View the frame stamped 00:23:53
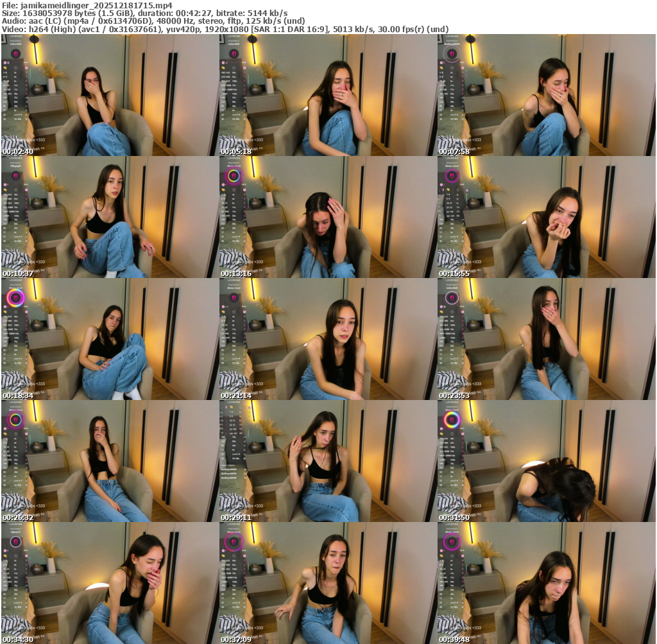Image resolution: width=657 pixels, height=644 pixels. pos(547,339)
